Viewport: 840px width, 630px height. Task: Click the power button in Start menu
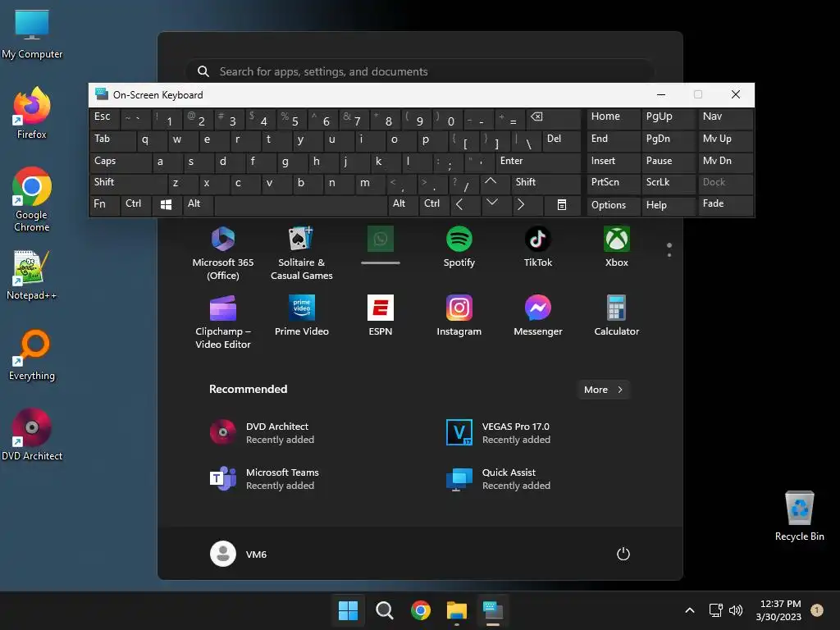(x=623, y=554)
